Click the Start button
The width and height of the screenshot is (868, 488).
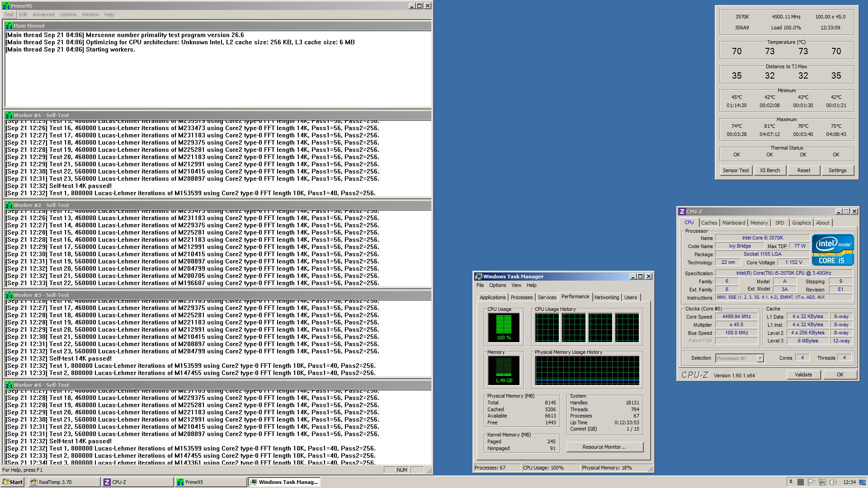coord(12,482)
